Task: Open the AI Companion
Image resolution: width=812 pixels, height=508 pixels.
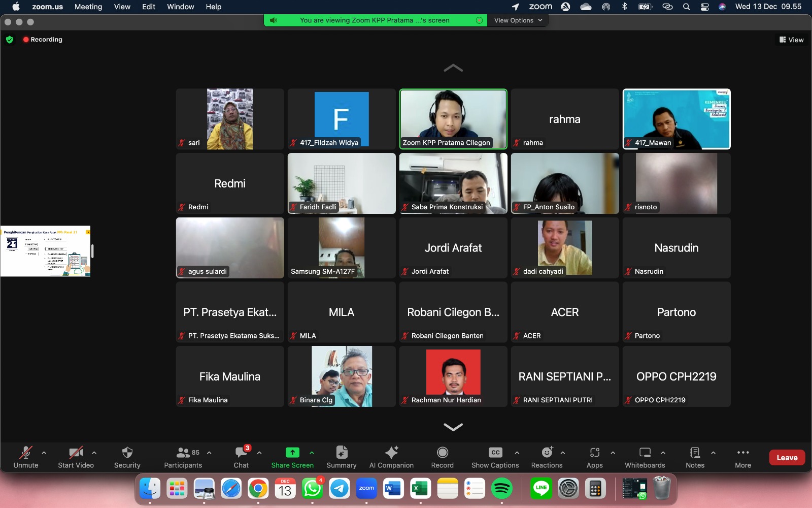Action: point(391,457)
